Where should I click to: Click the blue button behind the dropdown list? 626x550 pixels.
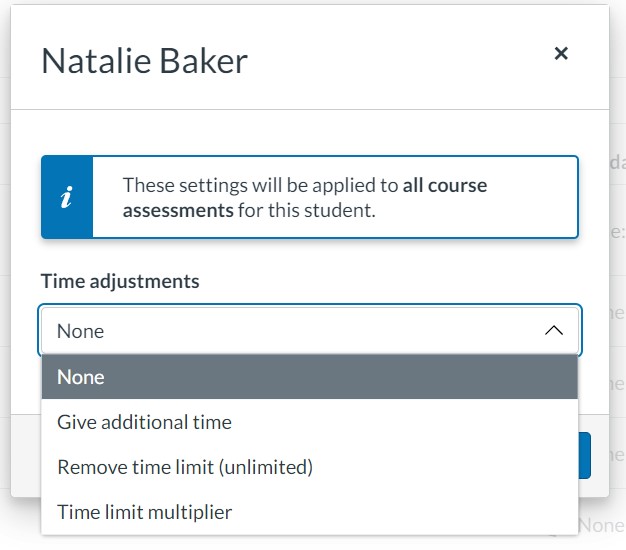pyautogui.click(x=584, y=455)
